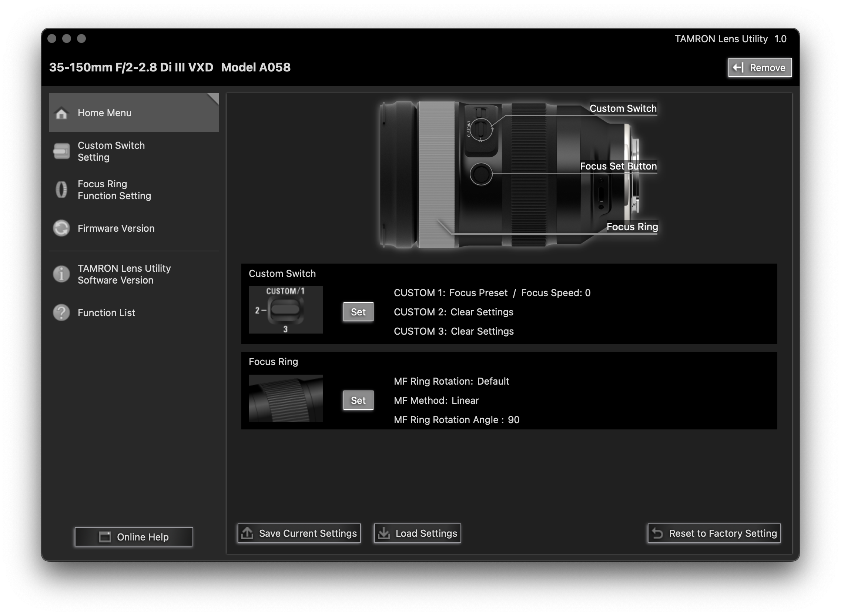The height and width of the screenshot is (616, 841).
Task: Click the CUSTOM/1 switch diagram thumbnail
Action: pyautogui.click(x=285, y=310)
